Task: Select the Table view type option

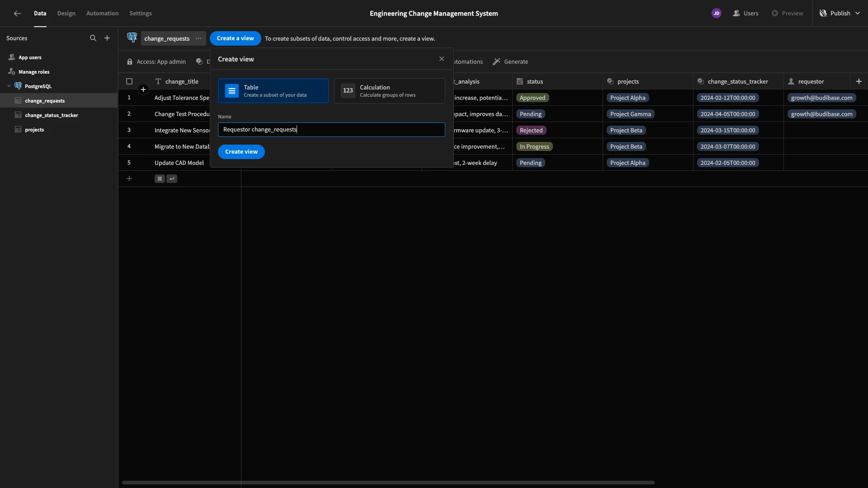Action: point(274,91)
